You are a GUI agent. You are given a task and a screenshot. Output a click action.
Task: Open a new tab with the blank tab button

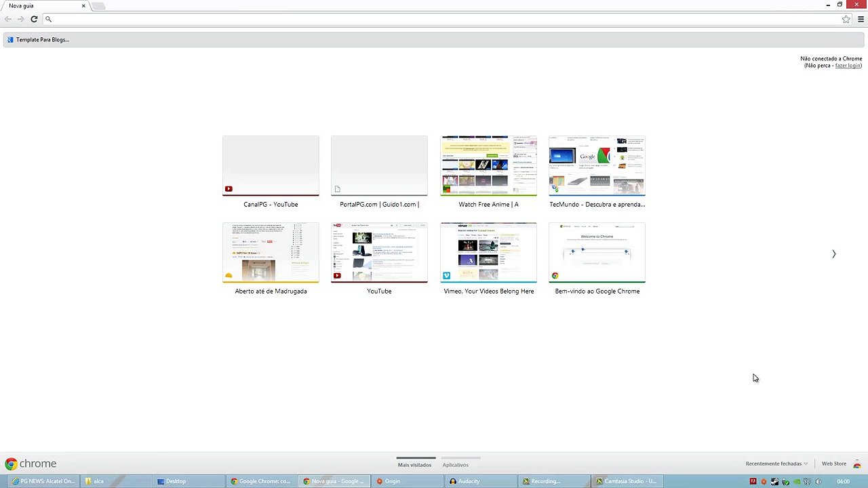pos(98,6)
